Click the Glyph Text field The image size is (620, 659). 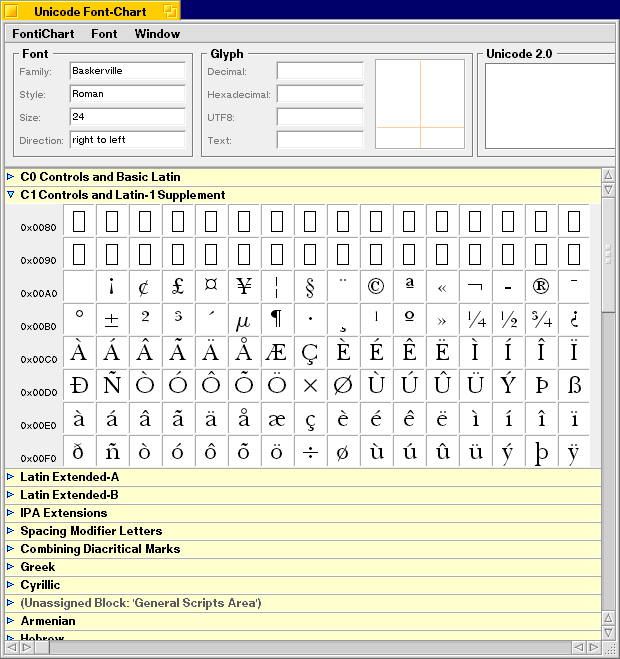(x=320, y=140)
